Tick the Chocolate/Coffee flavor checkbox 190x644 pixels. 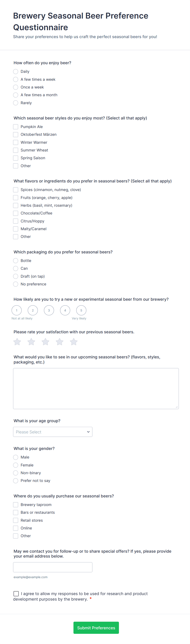[16, 213]
